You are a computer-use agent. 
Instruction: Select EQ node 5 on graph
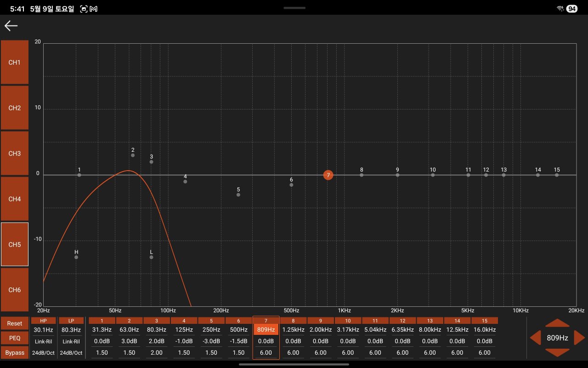tap(238, 195)
